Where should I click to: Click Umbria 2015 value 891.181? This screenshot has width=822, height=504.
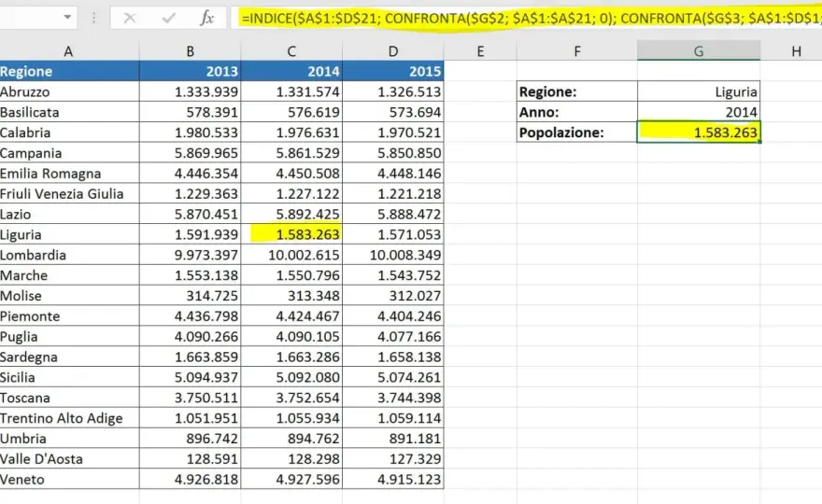(393, 439)
